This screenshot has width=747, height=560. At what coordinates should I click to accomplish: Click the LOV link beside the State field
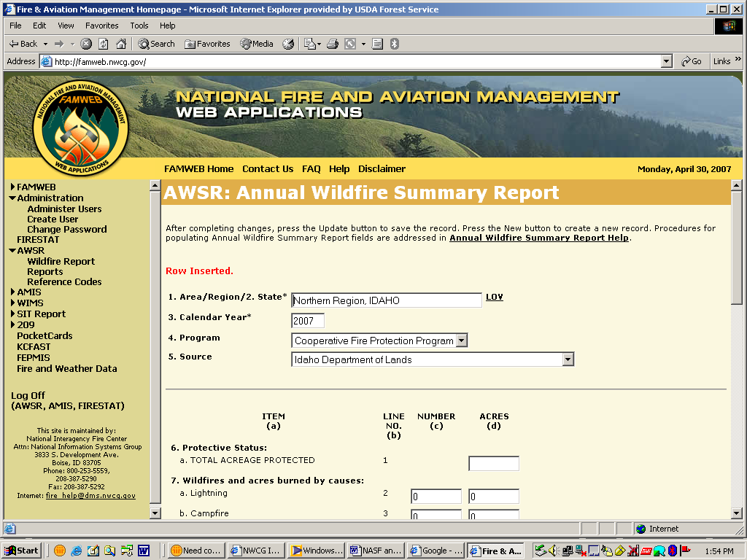pyautogui.click(x=494, y=297)
